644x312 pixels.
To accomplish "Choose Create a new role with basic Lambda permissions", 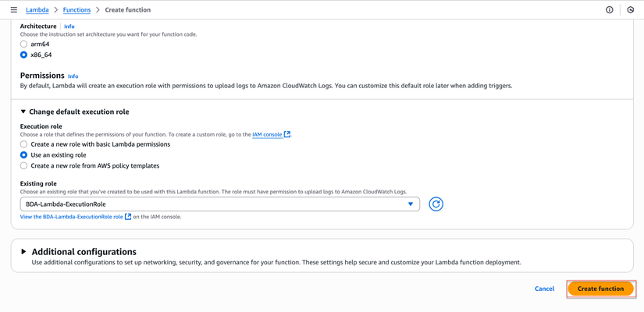I will tap(24, 144).
